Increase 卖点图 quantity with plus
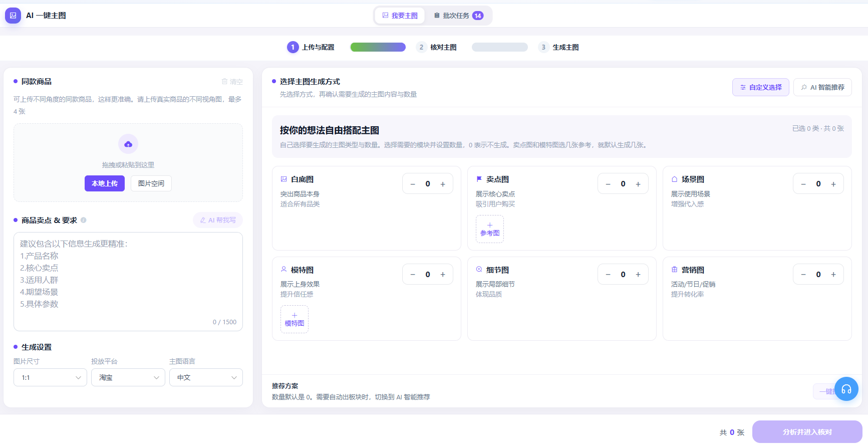 tap(638, 184)
